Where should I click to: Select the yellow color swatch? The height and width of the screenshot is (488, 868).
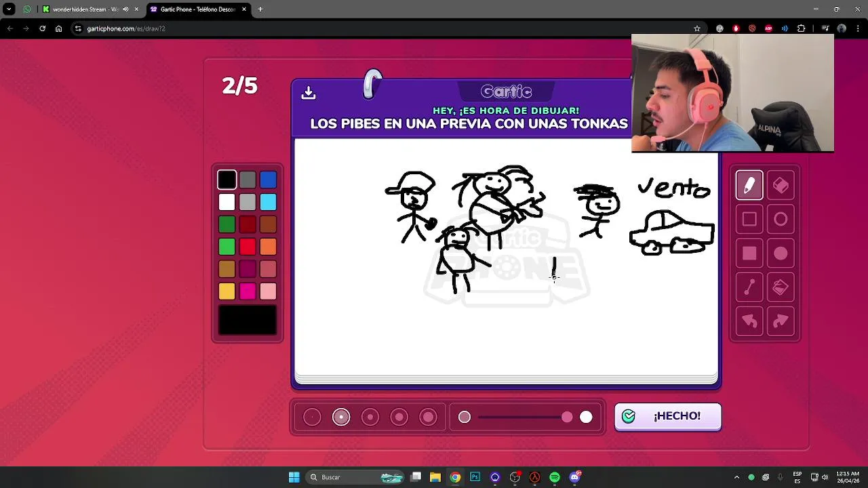click(227, 291)
